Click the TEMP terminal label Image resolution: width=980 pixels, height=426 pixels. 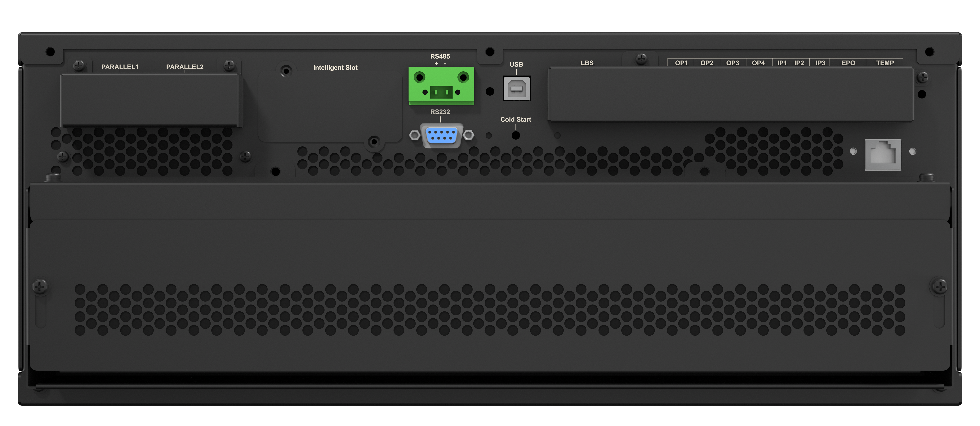885,63
